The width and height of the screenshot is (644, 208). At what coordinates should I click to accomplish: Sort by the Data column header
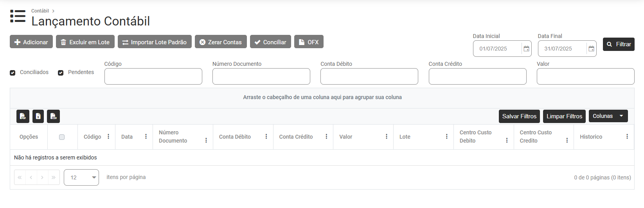[x=127, y=137]
